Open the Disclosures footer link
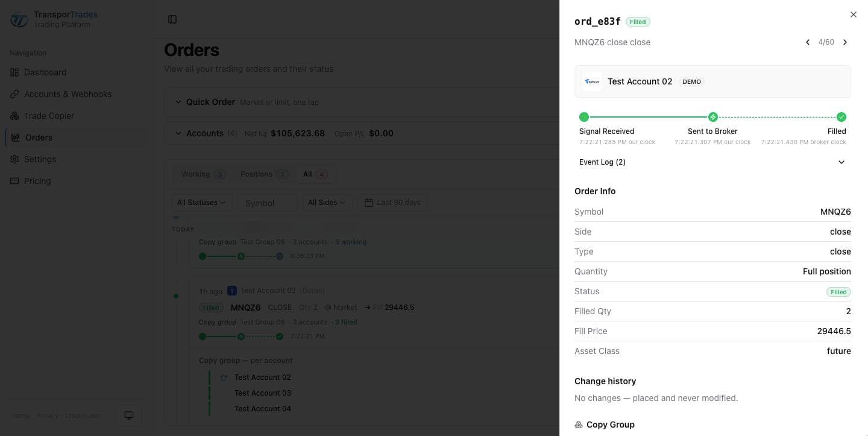This screenshot has width=868, height=436. pos(82,415)
